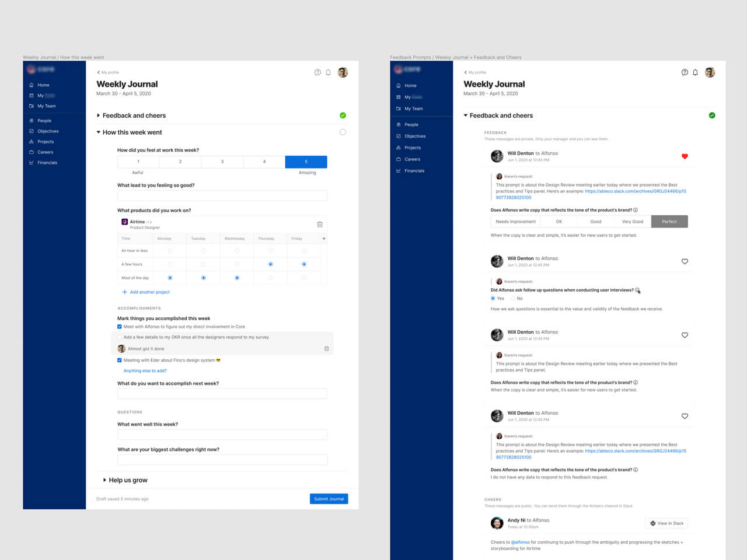
Task: Check 'Add a few details to my OKR'
Action: [x=120, y=337]
